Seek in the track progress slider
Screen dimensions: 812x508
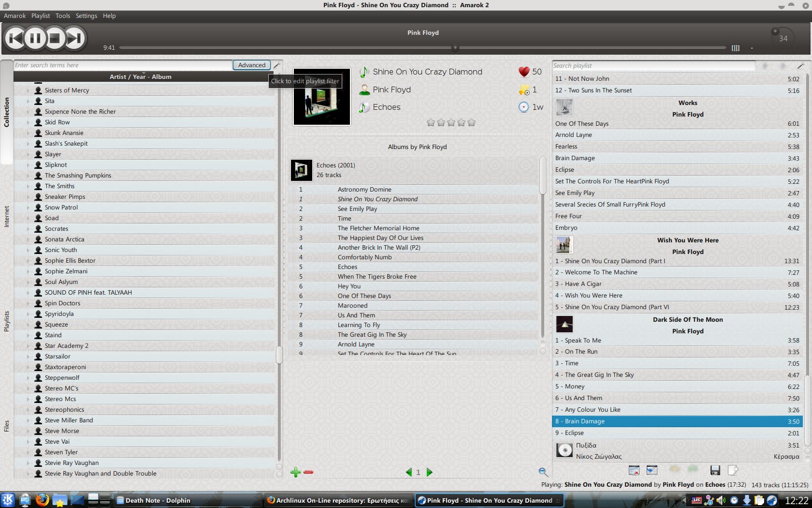422,48
